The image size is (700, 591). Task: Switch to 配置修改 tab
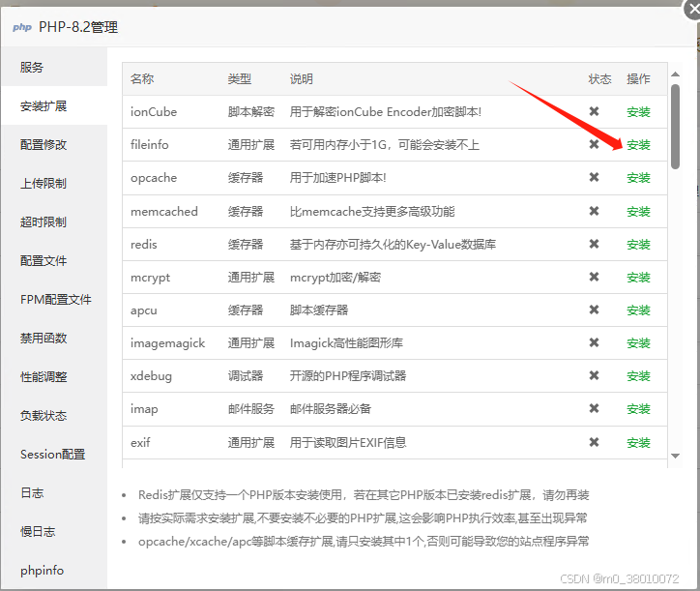[x=54, y=144]
